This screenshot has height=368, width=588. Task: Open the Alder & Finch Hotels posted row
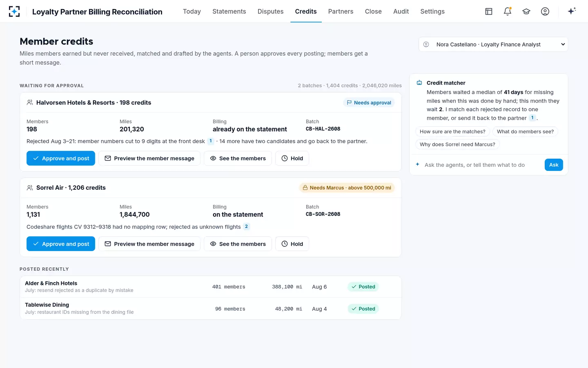(211, 287)
